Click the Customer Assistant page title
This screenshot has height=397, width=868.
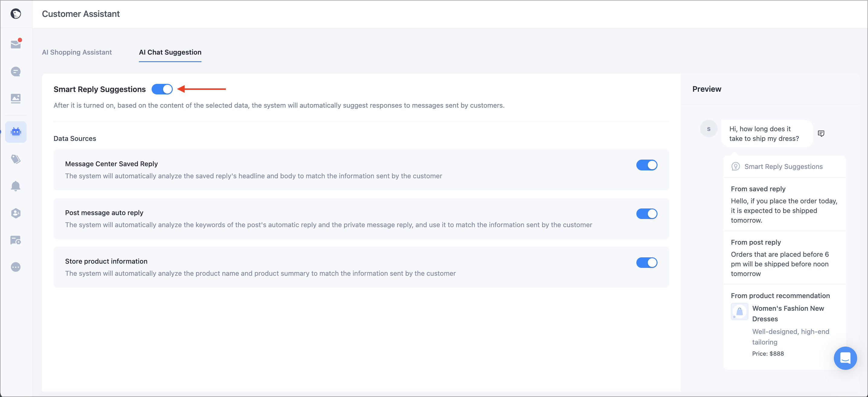tap(81, 14)
